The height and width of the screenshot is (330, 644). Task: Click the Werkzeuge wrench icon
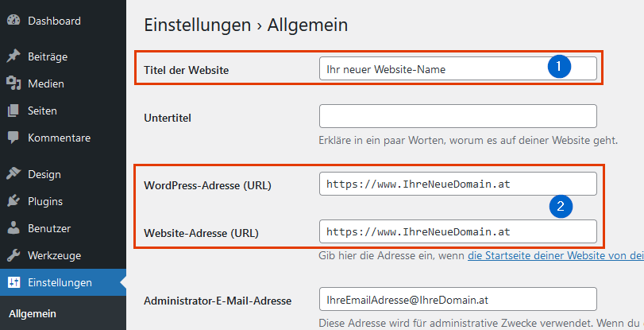click(13, 255)
